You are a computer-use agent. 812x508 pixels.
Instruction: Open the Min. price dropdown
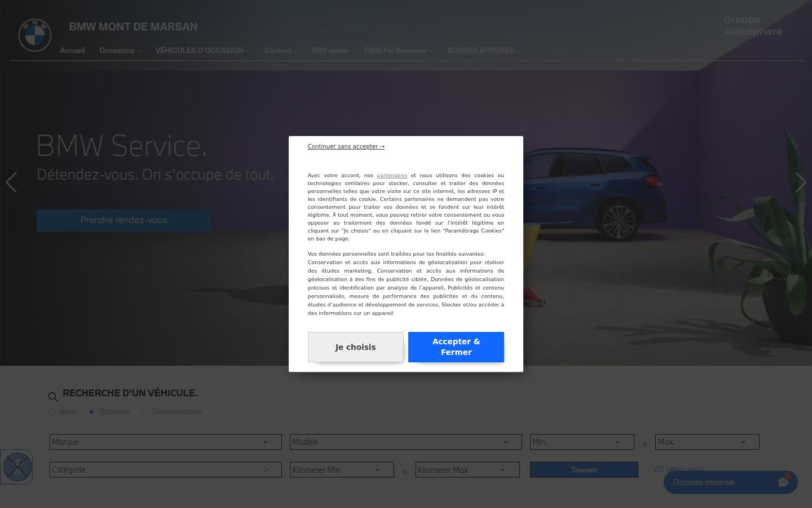(x=582, y=442)
